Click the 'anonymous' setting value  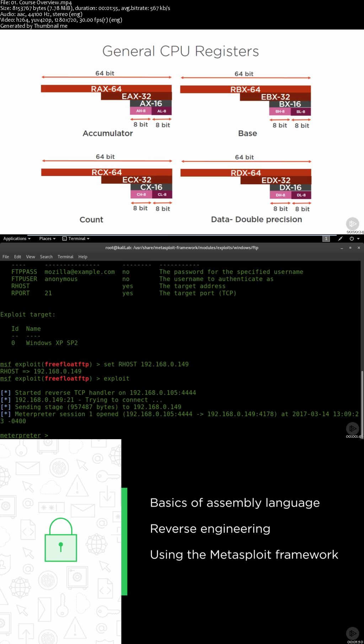point(61,279)
